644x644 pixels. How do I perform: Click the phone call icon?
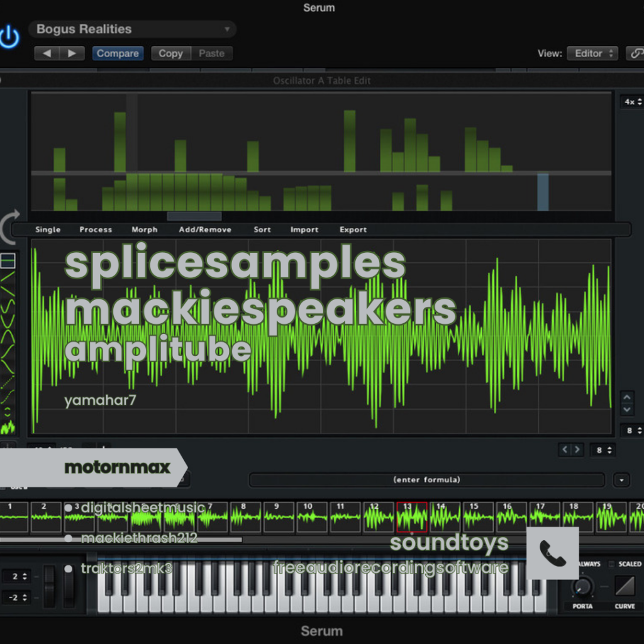pyautogui.click(x=552, y=553)
